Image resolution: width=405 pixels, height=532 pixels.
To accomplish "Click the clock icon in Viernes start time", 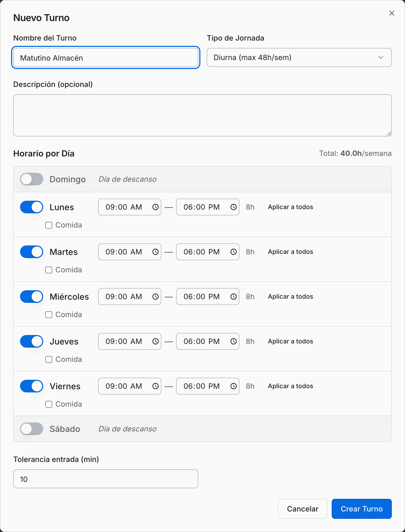I will tap(156, 386).
